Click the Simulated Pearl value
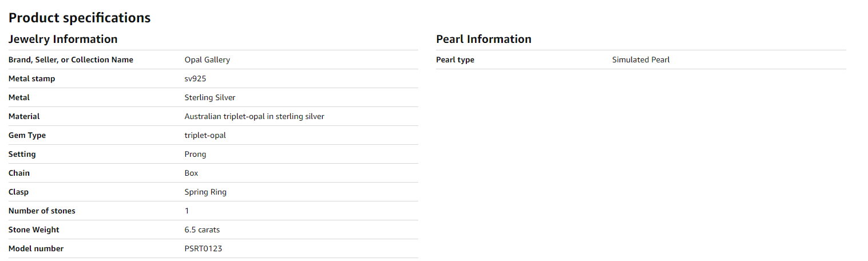Viewport: 868px width, 261px height. 641,60
